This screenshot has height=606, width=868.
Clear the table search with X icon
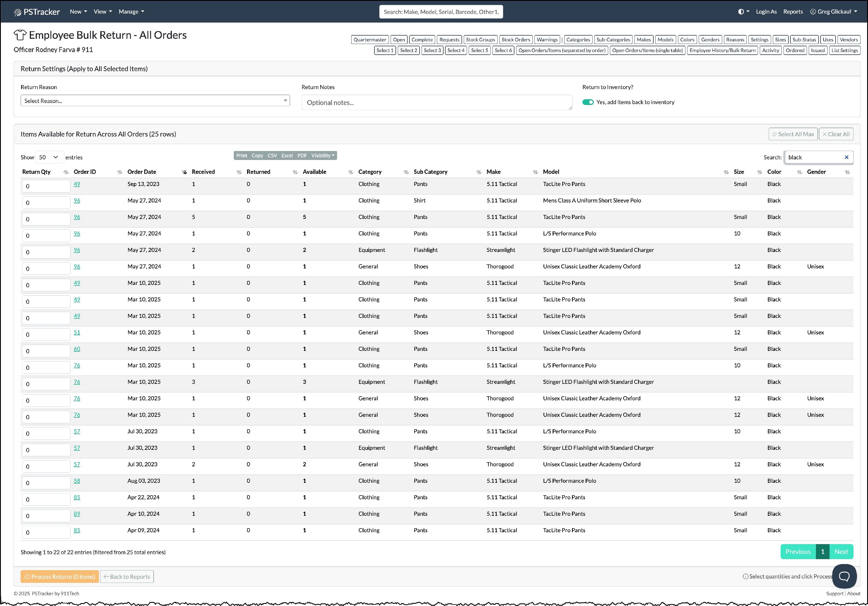pyautogui.click(x=847, y=157)
